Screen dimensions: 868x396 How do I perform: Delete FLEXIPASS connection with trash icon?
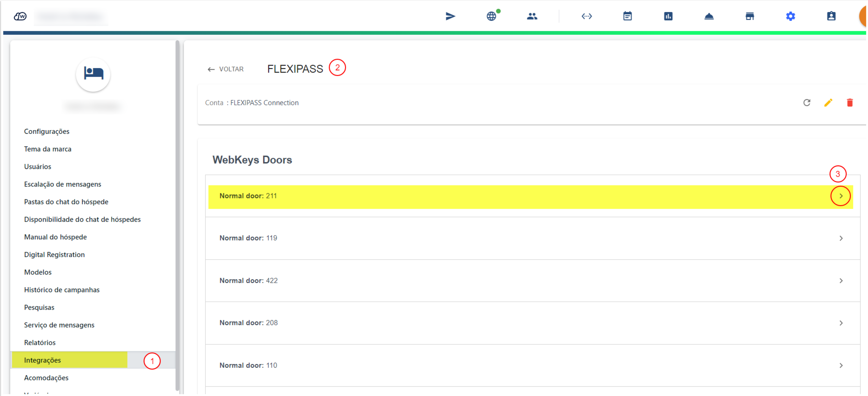[850, 102]
